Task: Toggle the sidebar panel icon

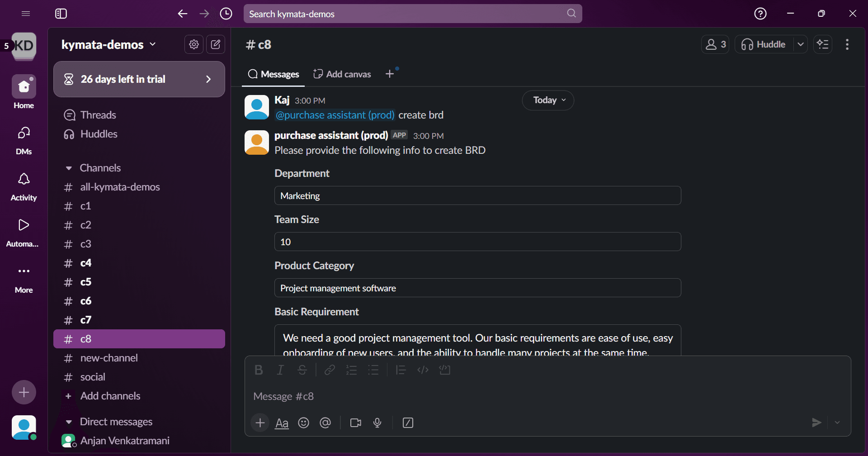Action: [x=61, y=14]
